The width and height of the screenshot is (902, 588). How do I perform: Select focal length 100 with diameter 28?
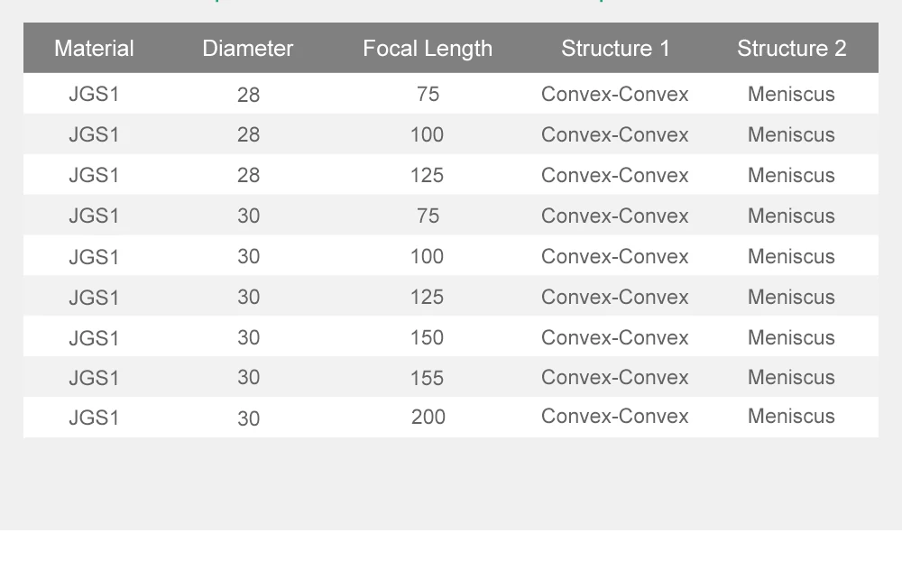point(427,134)
